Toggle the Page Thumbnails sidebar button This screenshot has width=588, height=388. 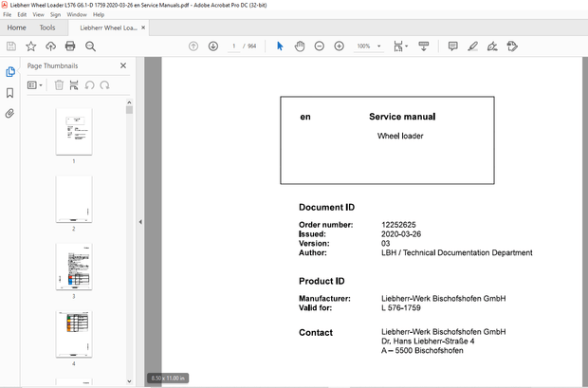pos(10,72)
